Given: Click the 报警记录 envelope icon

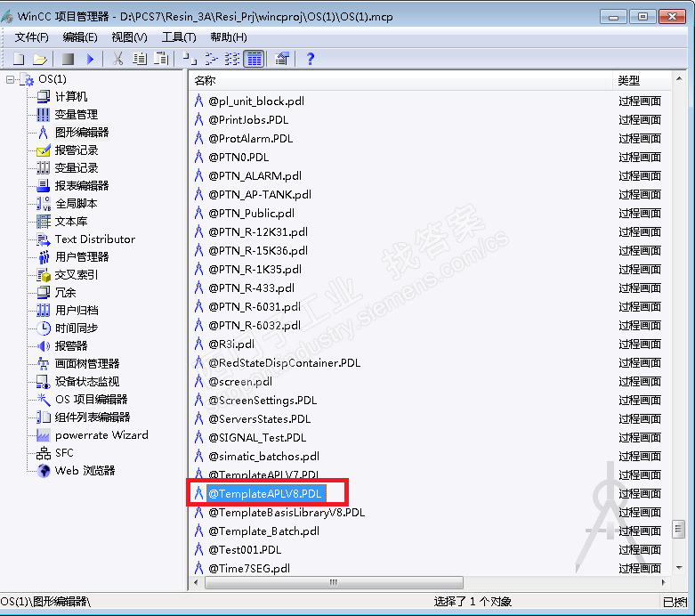Looking at the screenshot, I should [43, 150].
